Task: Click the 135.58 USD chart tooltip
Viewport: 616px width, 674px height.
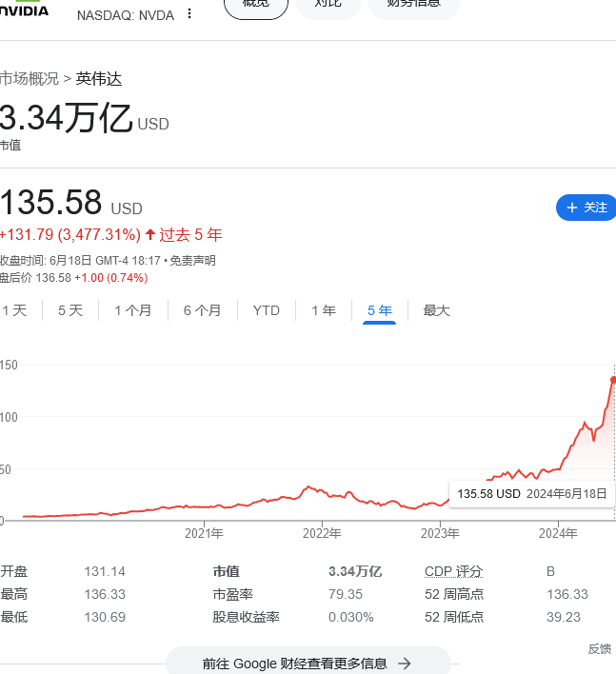Action: click(x=532, y=494)
